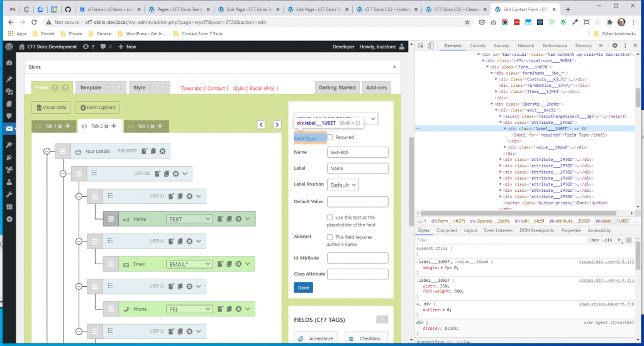Delete the Phone field with its remove icon
Viewport: 644px width, 346px height.
point(239,310)
